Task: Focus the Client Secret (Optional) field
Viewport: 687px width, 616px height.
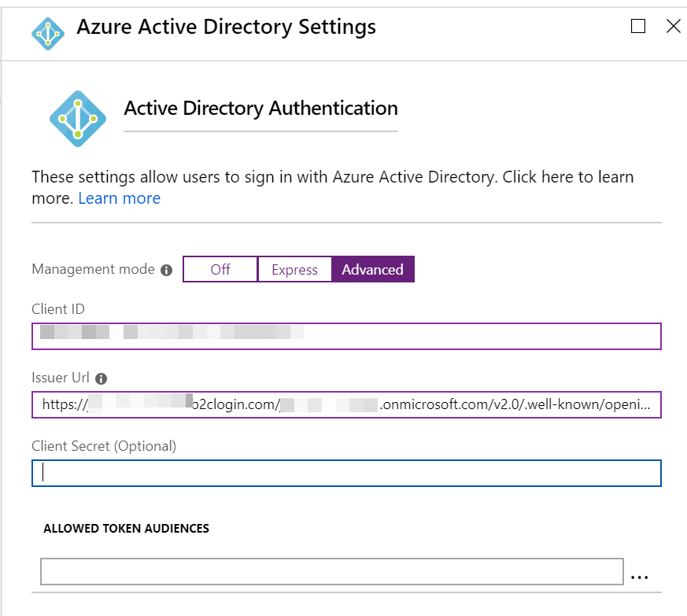Action: (x=346, y=473)
